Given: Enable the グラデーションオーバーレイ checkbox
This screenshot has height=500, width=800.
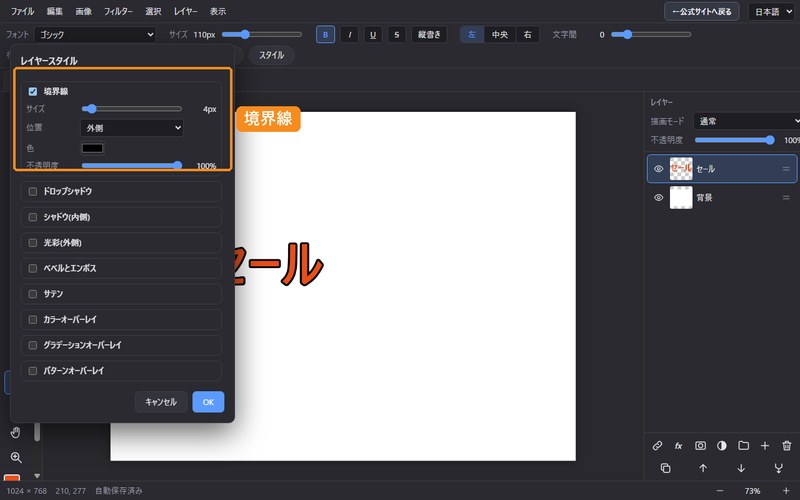Looking at the screenshot, I should (33, 345).
